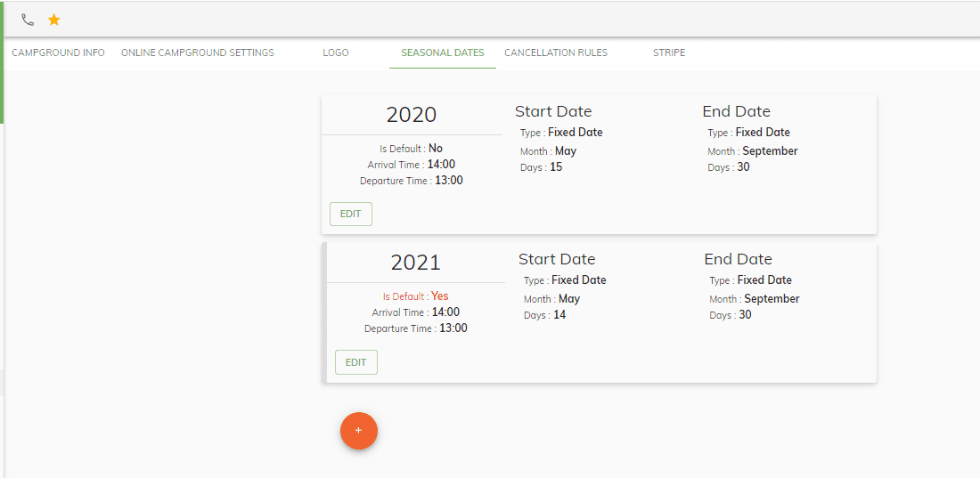980x478 pixels.
Task: Open the Logo tab
Action: pos(336,53)
